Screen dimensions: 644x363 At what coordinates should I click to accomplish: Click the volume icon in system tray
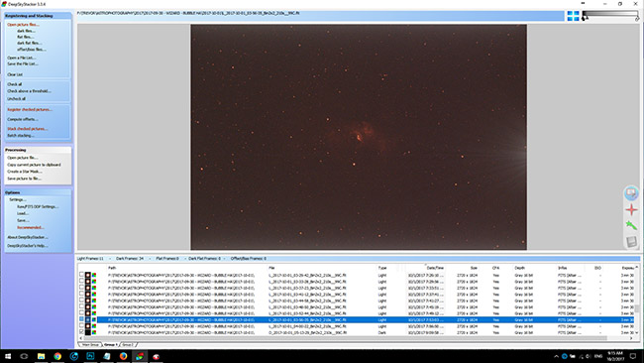[588, 356]
